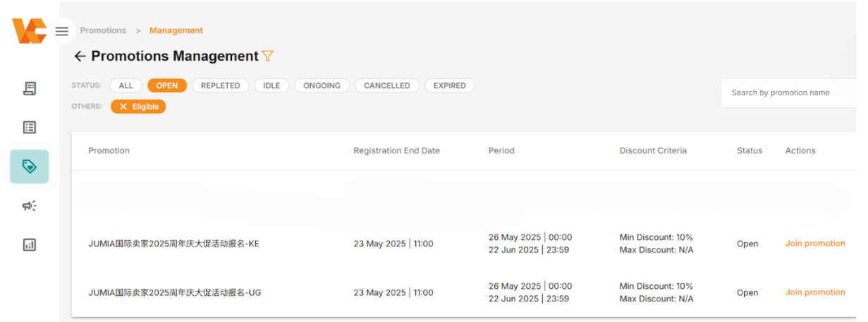868x322 pixels.
Task: Select the ALL status filter
Action: click(x=126, y=85)
